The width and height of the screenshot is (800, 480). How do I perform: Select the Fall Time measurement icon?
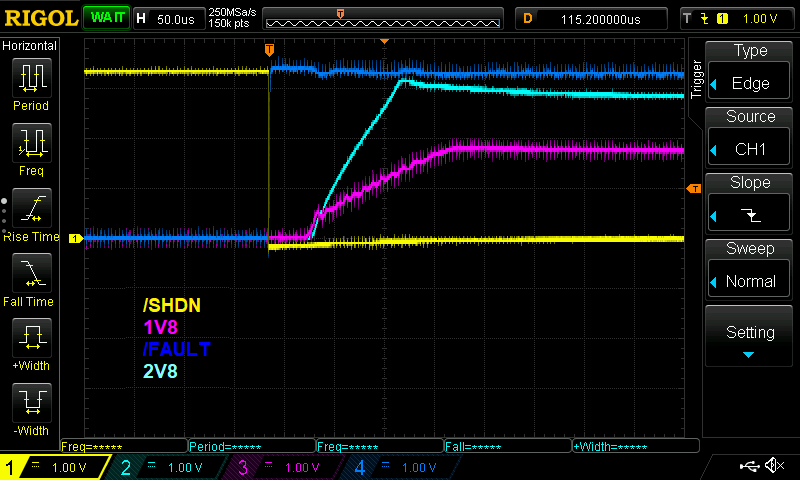[x=32, y=273]
